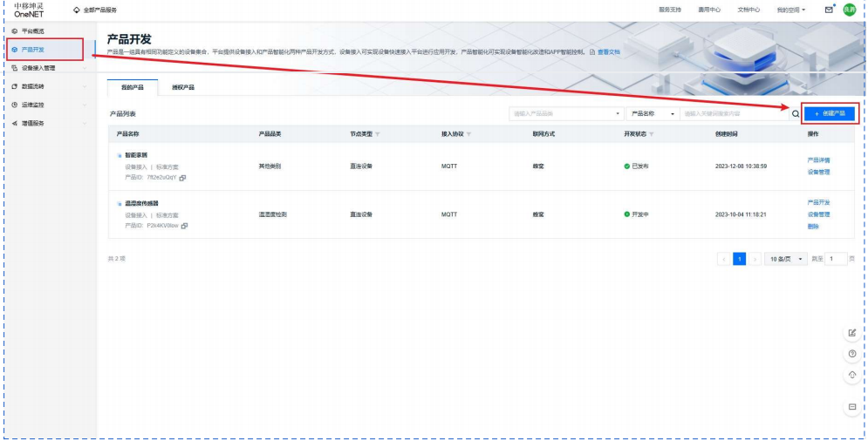The image size is (868, 441).
Task: Open 产品开发 action for 温湿度传感器
Action: pyautogui.click(x=818, y=202)
